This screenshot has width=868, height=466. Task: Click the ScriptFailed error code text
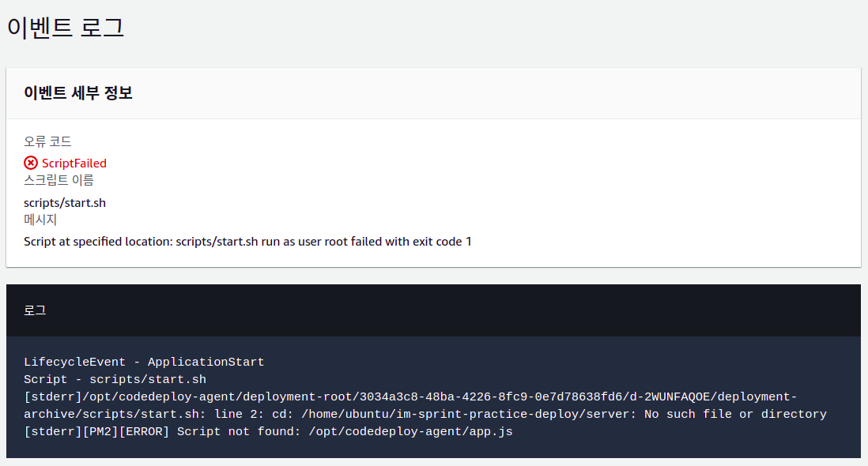click(74, 163)
